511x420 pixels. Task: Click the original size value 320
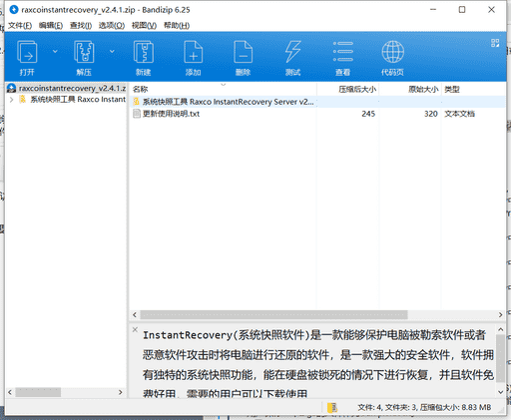click(431, 114)
